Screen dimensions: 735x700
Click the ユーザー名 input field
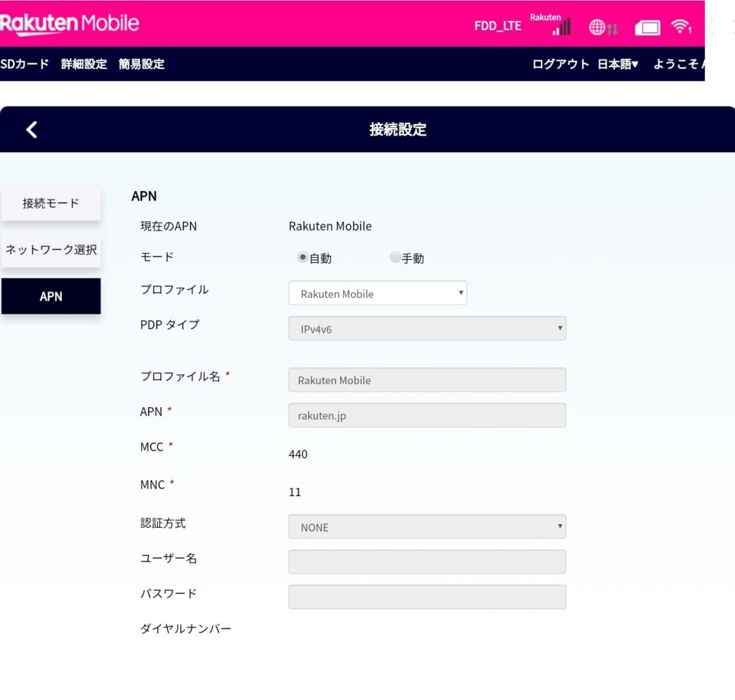(427, 561)
